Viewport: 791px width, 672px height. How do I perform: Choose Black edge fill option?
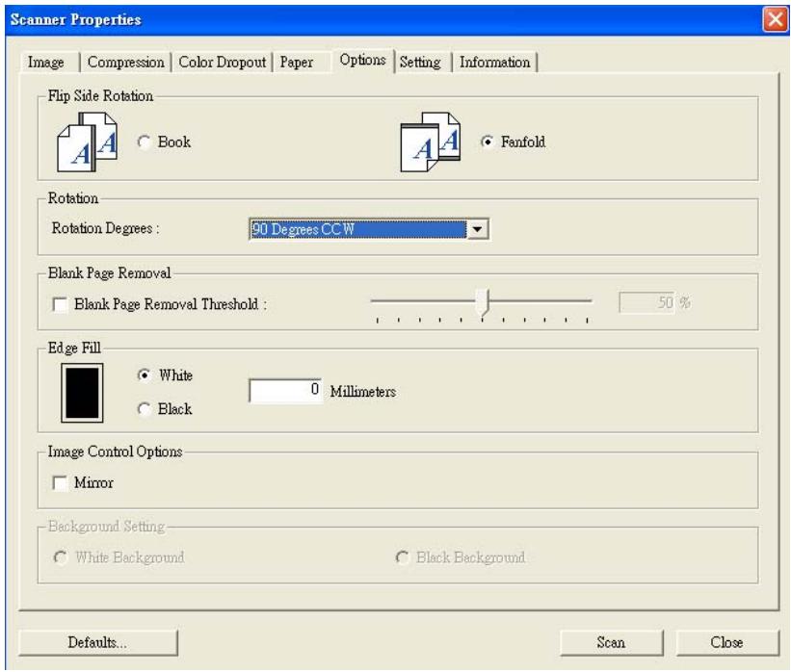point(145,409)
